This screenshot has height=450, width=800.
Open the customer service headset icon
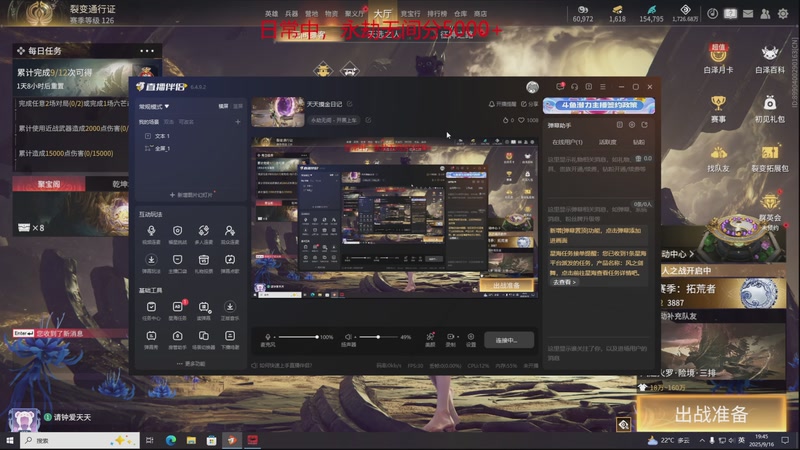pos(574,87)
